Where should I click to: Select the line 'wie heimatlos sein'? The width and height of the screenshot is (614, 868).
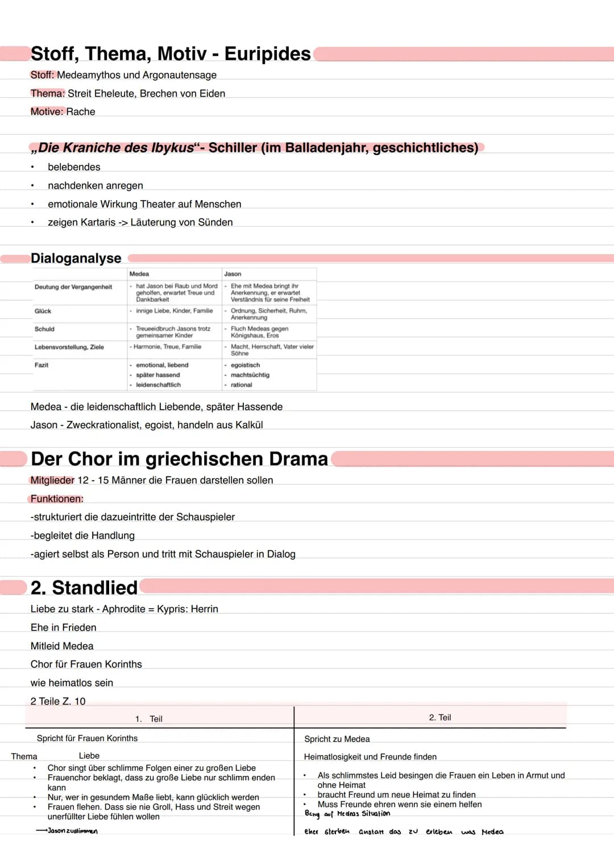point(72,683)
